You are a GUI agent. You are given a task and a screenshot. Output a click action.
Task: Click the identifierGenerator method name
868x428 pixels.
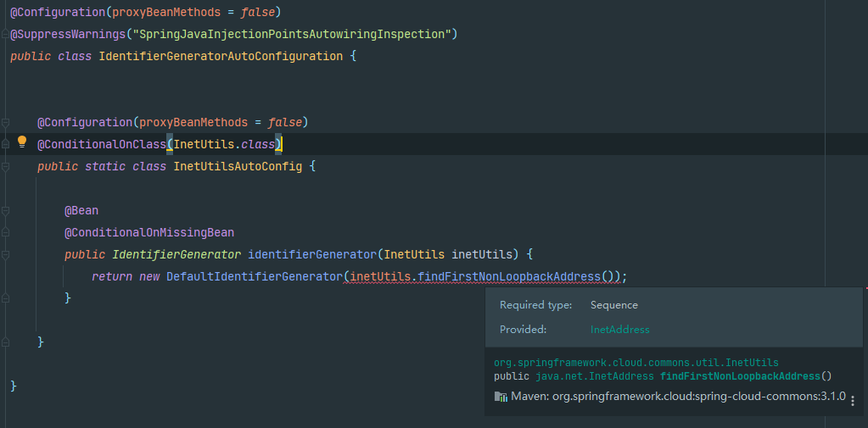pyautogui.click(x=312, y=255)
